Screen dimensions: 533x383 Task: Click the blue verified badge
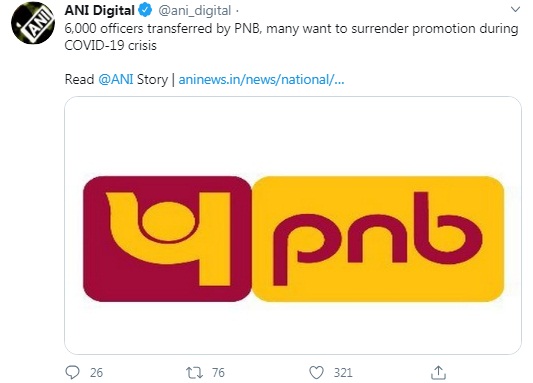tap(145, 11)
